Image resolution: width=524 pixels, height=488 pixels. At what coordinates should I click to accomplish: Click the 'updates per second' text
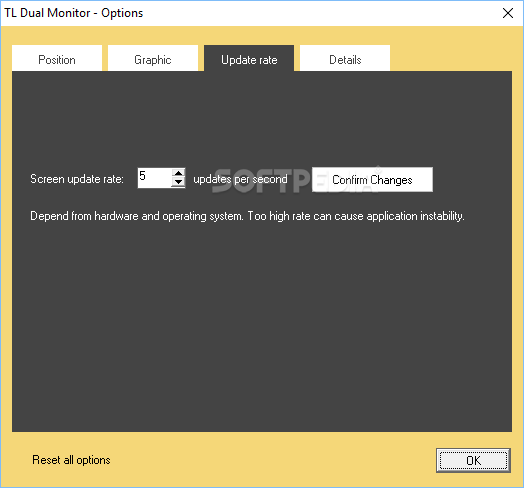pos(240,179)
